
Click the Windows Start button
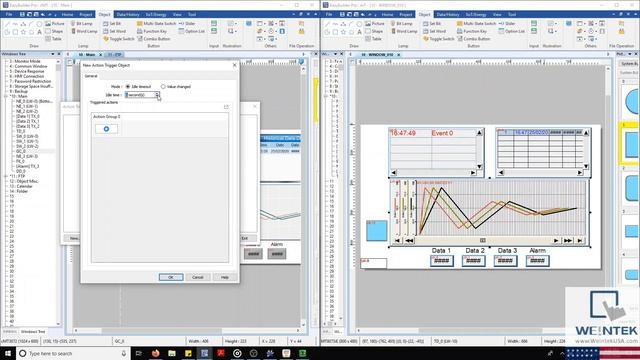point(7,353)
